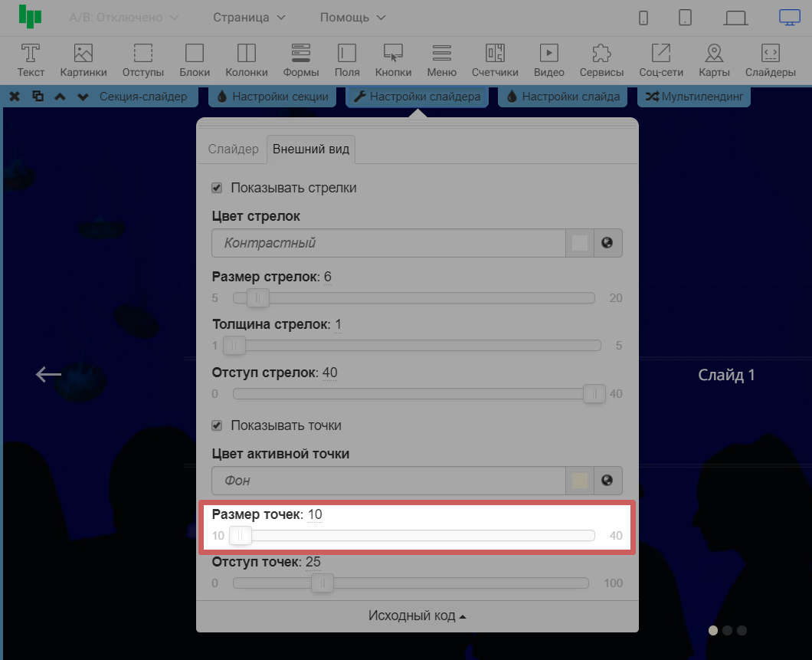Disable the Показывать стрелки checkbox
The image size is (812, 660).
point(217,188)
